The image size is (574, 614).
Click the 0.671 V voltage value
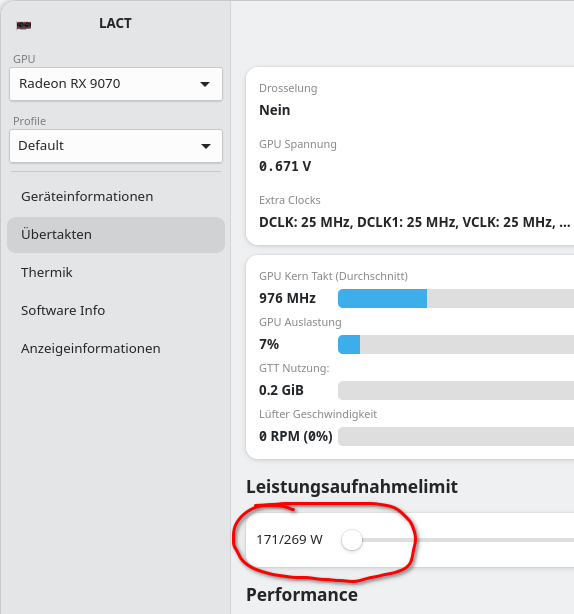[x=285, y=166]
